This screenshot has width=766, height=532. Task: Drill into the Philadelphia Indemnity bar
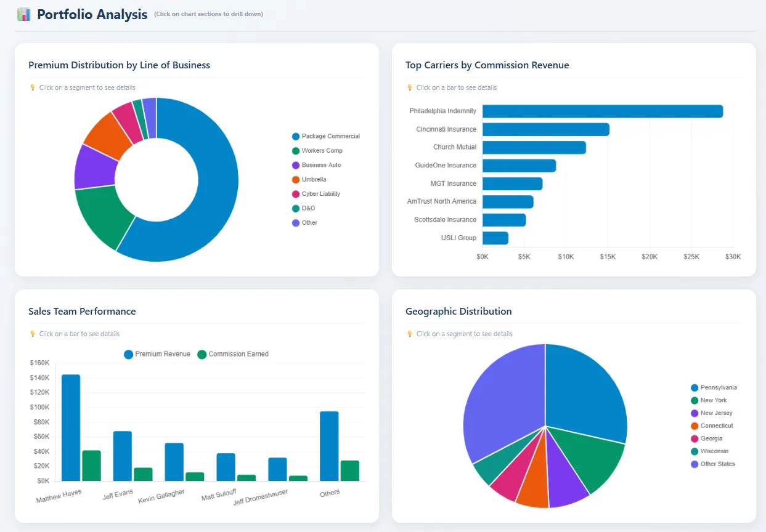[602, 111]
